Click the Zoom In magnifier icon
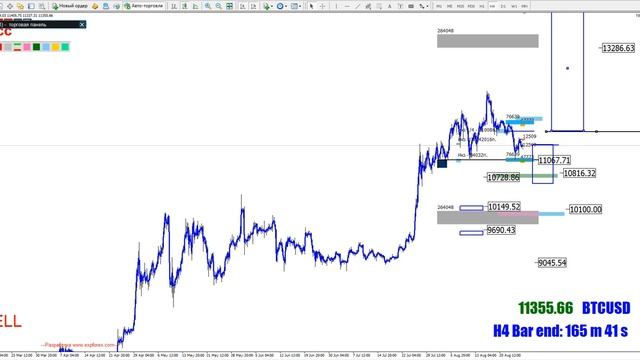This screenshot has height=360, width=640. coord(208,6)
